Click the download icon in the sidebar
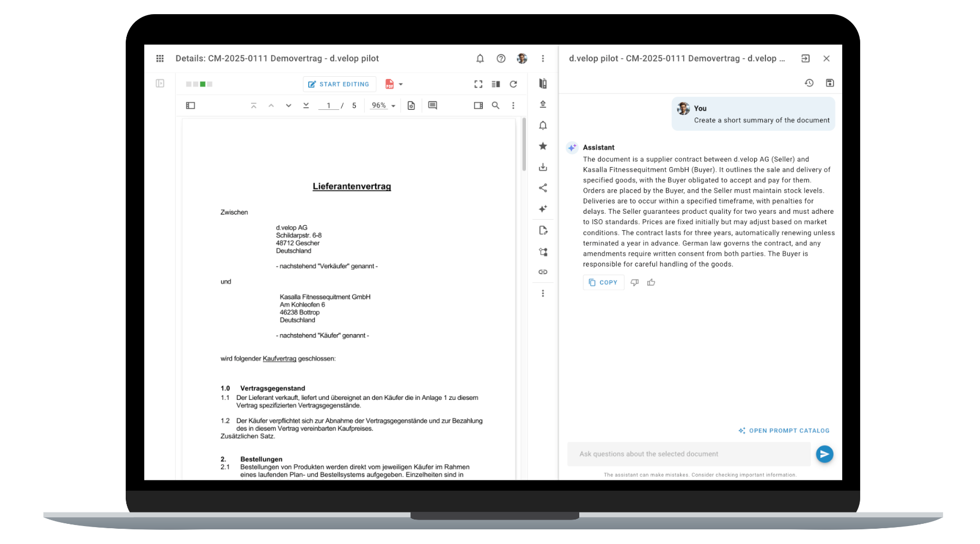The image size is (980, 544). [543, 168]
